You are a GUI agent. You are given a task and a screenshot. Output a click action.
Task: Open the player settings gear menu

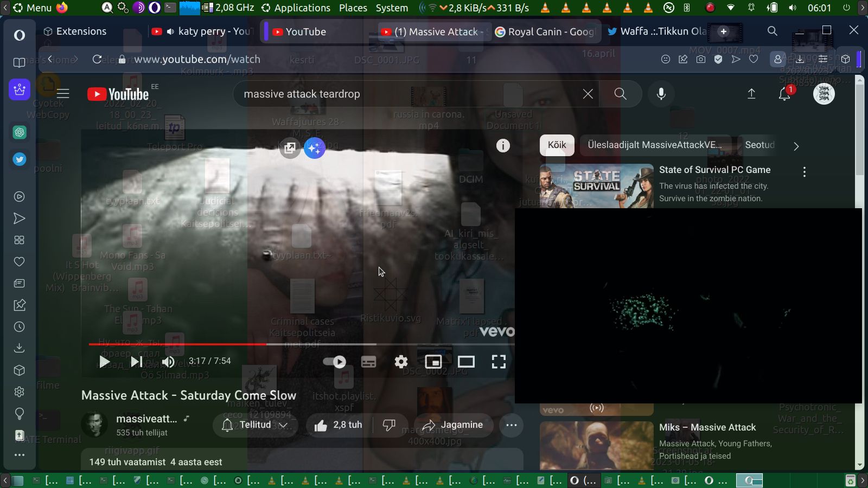401,362
